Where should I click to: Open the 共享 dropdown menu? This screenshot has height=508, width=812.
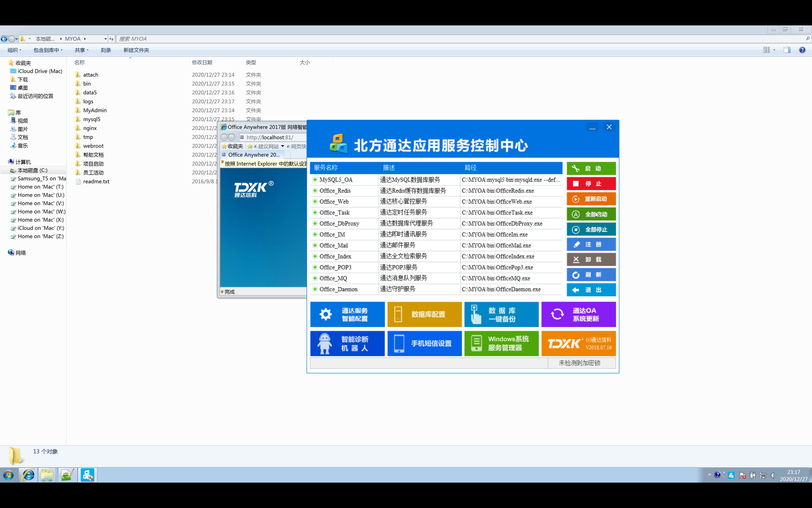tap(82, 50)
